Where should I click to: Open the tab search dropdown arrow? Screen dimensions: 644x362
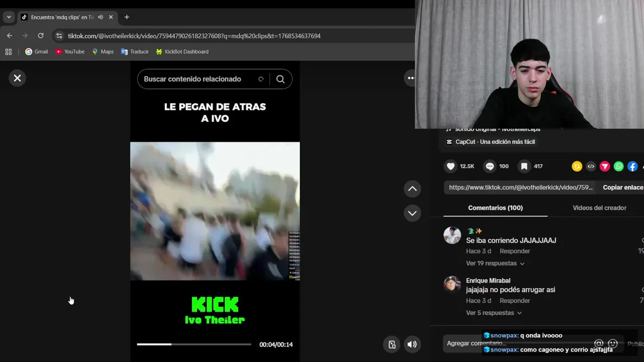pos(9,17)
